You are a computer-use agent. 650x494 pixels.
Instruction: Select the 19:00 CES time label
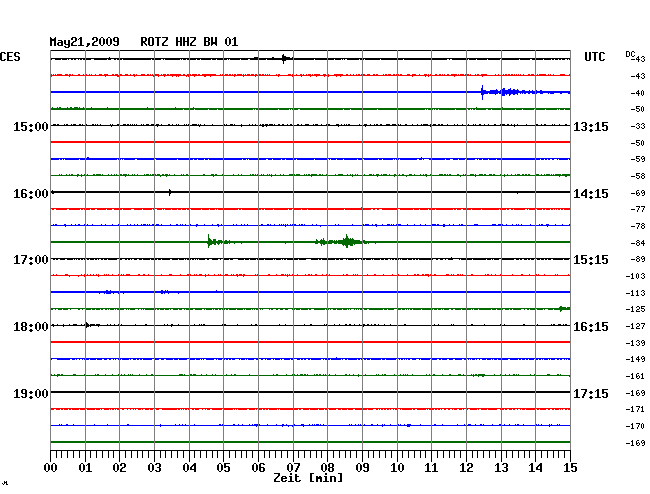click(x=31, y=393)
